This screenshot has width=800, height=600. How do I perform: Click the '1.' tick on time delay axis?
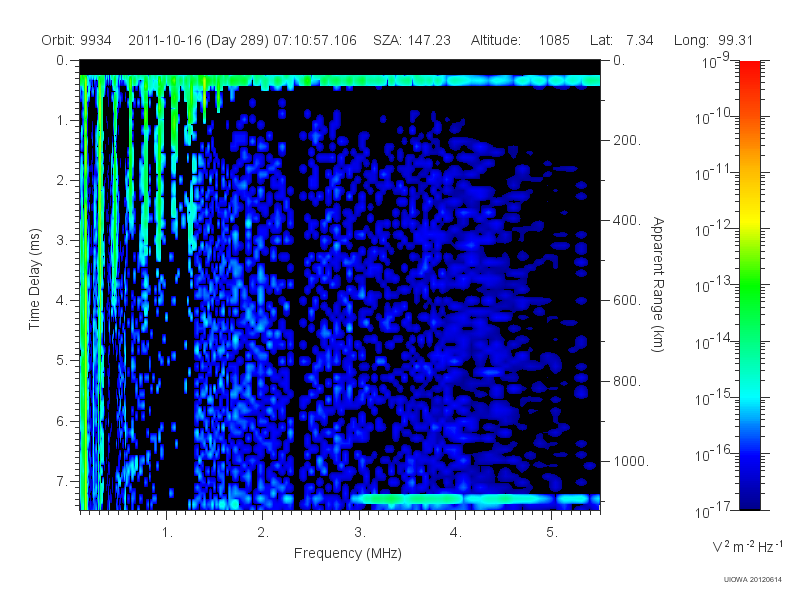(x=62, y=120)
